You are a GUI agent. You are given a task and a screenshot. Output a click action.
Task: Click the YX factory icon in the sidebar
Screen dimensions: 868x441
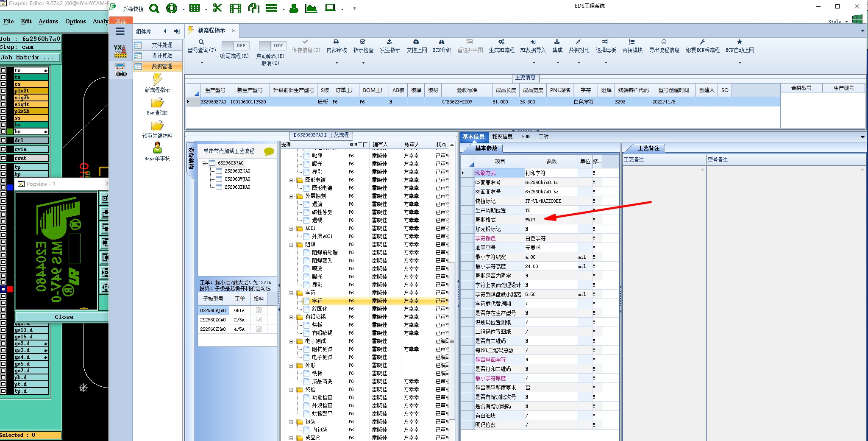[120, 51]
